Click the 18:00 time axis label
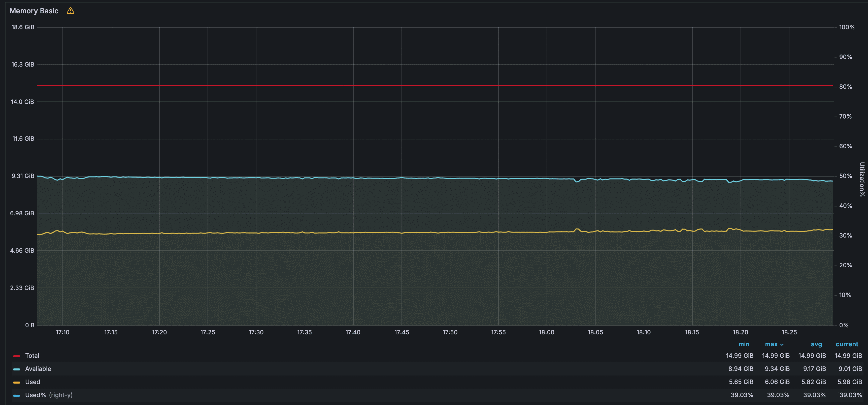Screen dimensions: 868x405 [x=547, y=332]
